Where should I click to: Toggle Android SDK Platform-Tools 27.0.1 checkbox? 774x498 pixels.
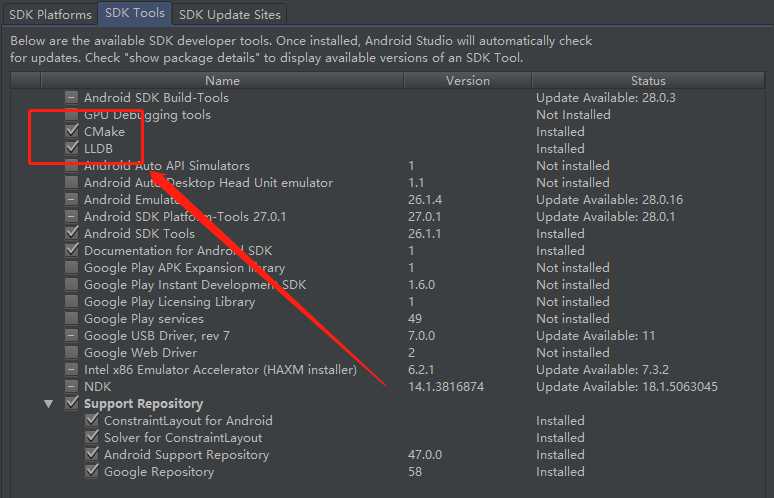(x=72, y=216)
